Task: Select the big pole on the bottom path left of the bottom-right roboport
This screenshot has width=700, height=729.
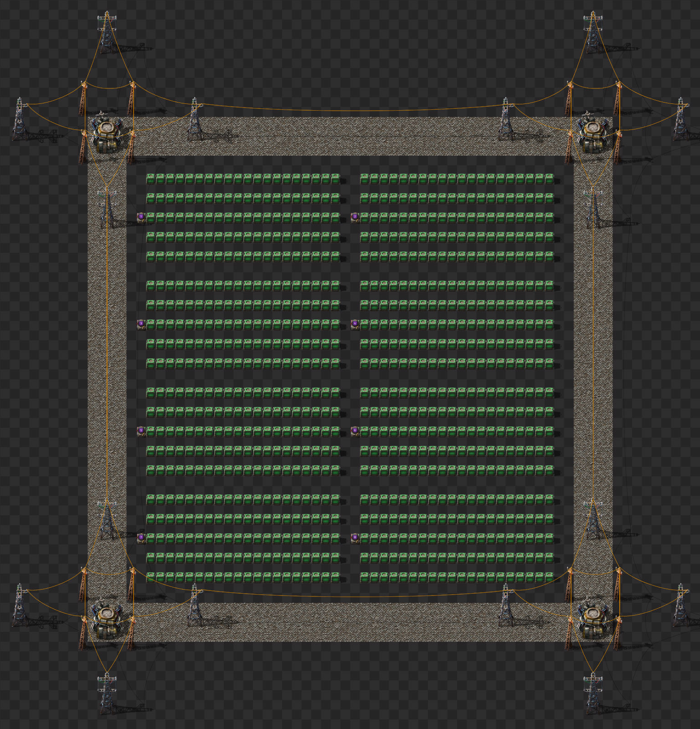Action: pyautogui.click(x=505, y=605)
